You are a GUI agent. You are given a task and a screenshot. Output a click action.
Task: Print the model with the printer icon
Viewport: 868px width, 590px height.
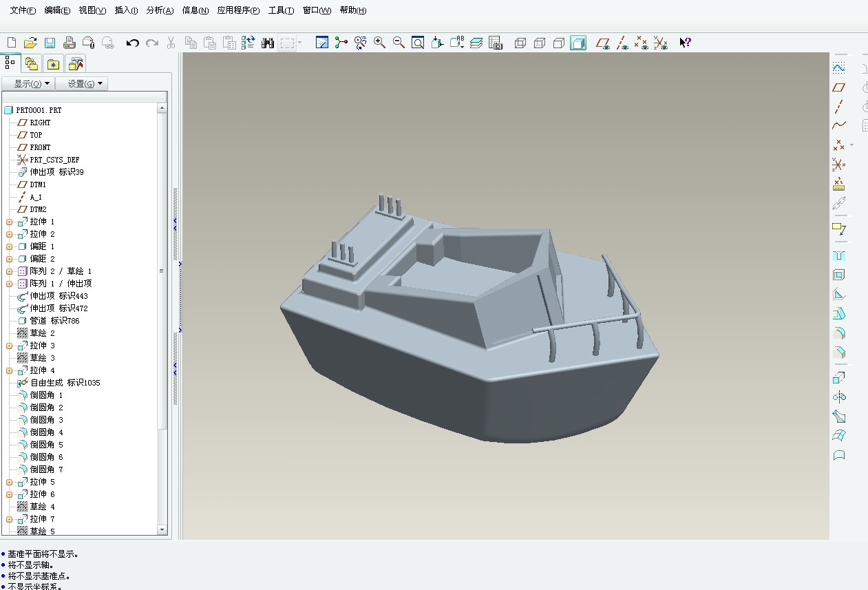click(x=69, y=43)
